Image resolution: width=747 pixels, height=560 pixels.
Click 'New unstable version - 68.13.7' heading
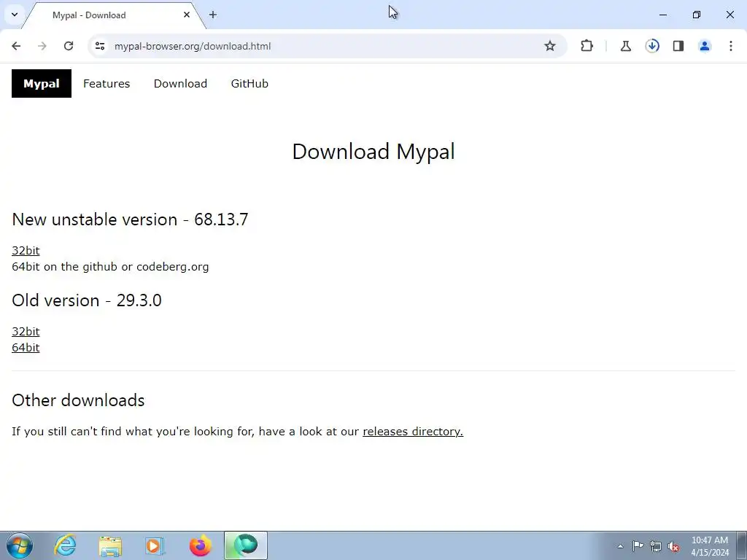click(x=130, y=219)
